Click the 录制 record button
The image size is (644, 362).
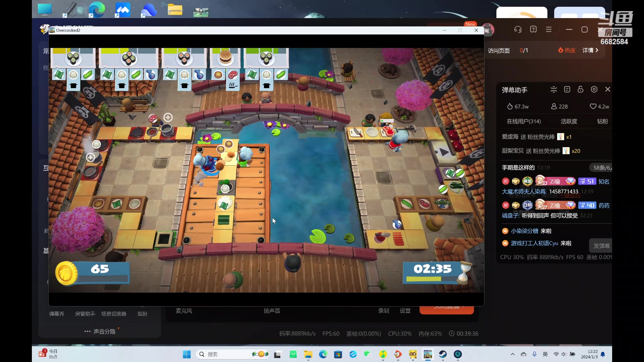(384, 311)
